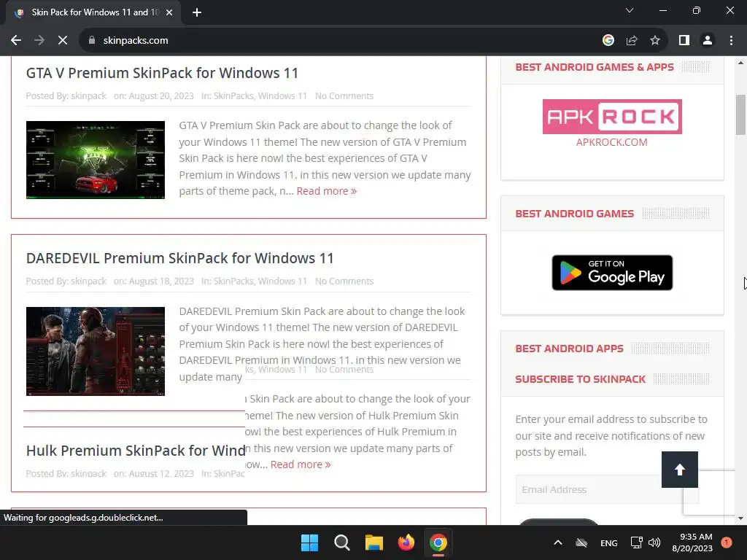Open No Comments on the DAREDEVIL post
This screenshot has height=560, width=747.
tap(344, 281)
